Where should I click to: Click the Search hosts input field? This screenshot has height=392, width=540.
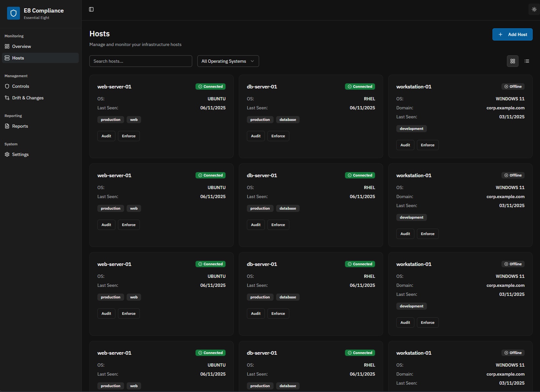[x=140, y=61]
